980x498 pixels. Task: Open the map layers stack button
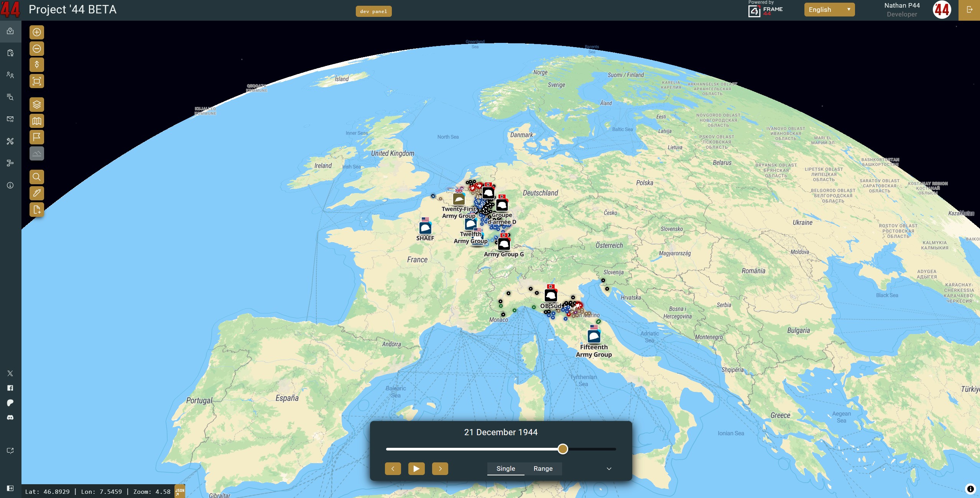coord(37,105)
